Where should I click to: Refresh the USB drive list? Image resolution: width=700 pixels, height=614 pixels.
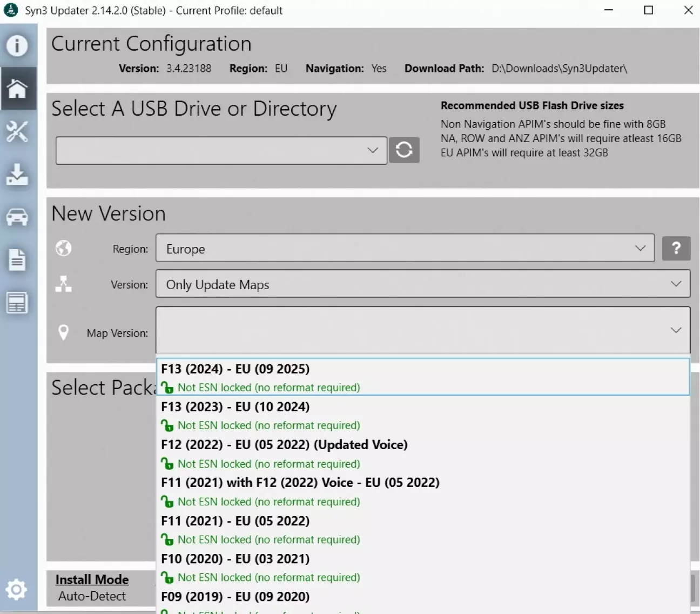pos(404,150)
